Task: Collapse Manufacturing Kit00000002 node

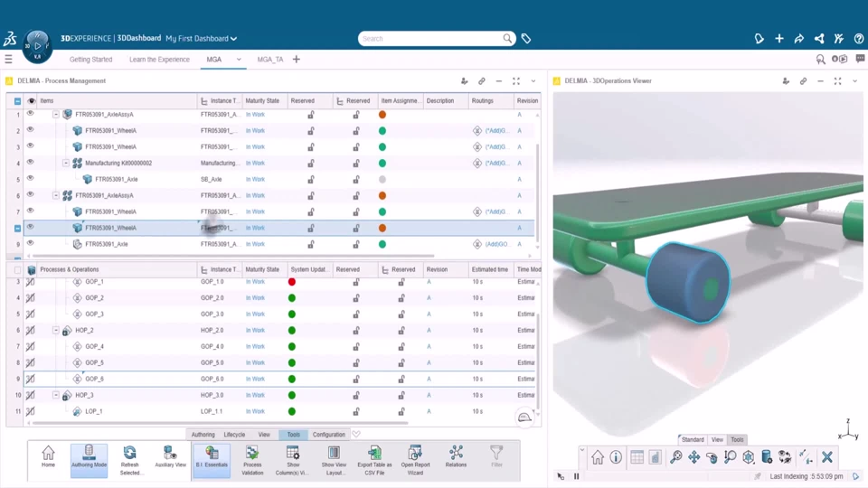Action: [66, 163]
